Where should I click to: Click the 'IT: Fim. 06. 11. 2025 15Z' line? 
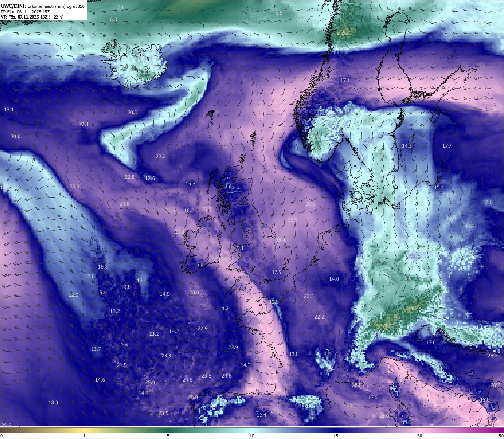tap(25, 12)
